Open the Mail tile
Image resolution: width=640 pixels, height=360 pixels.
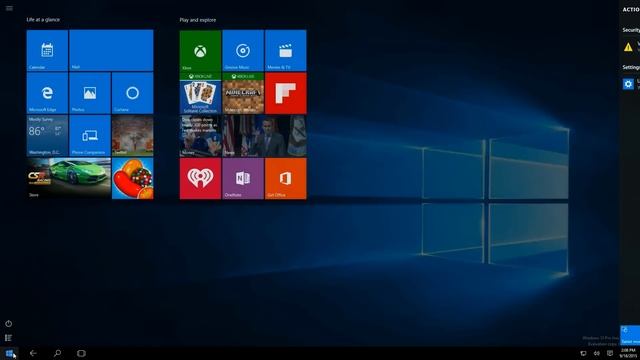coord(111,50)
